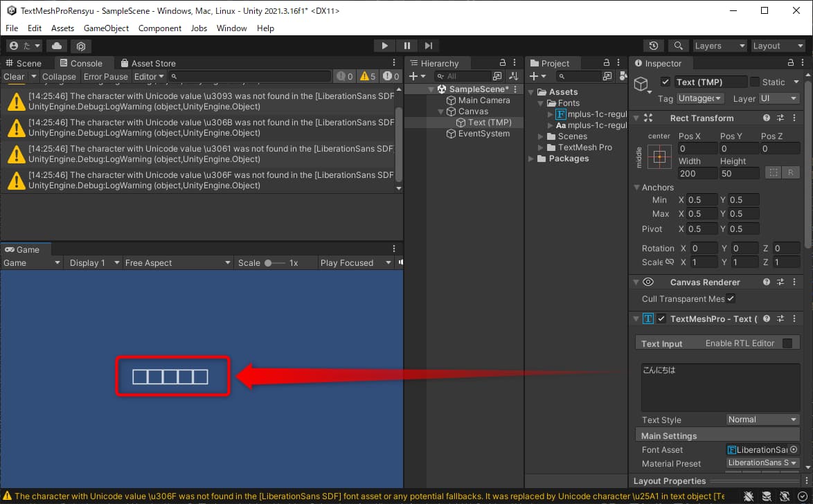Open the Layers dropdown
This screenshot has width=813, height=504.
(719, 46)
